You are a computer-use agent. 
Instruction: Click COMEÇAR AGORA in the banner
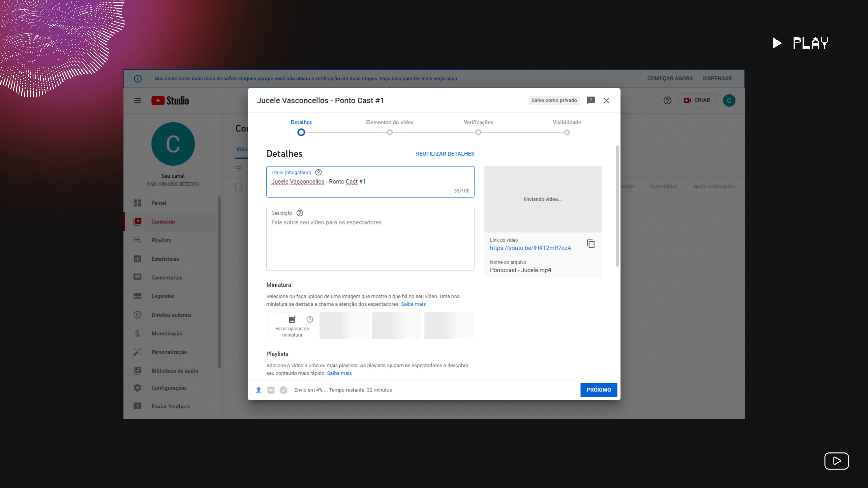670,79
